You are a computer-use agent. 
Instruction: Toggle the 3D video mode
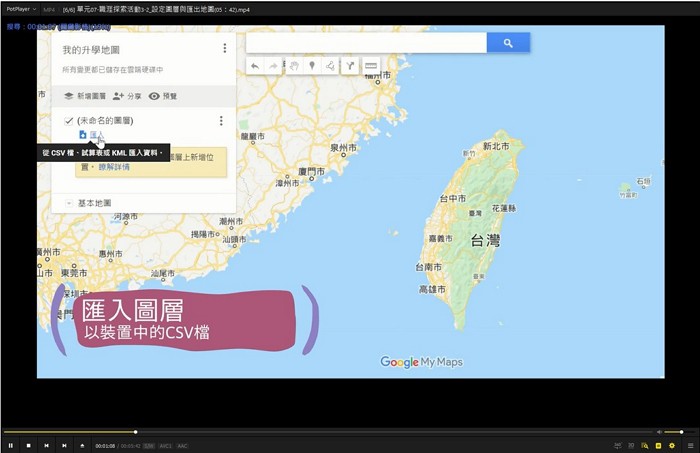(x=632, y=445)
